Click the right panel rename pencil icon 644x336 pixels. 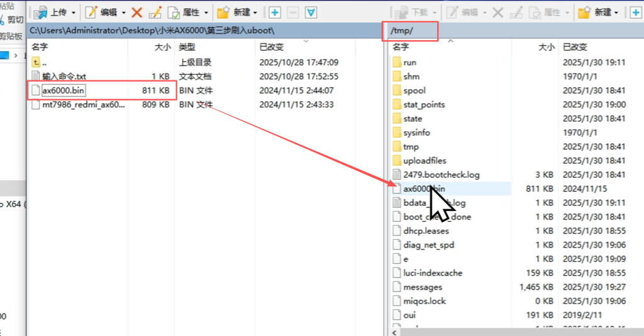(x=516, y=13)
